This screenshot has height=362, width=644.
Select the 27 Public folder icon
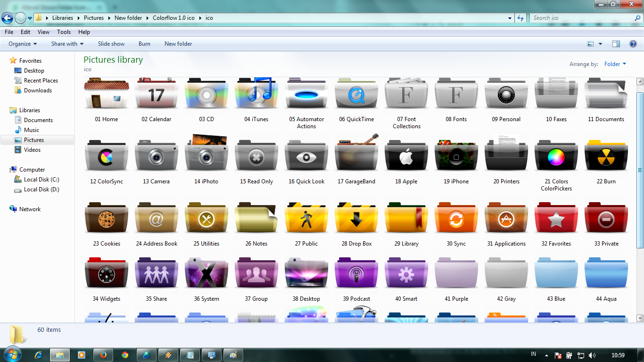[x=306, y=218]
